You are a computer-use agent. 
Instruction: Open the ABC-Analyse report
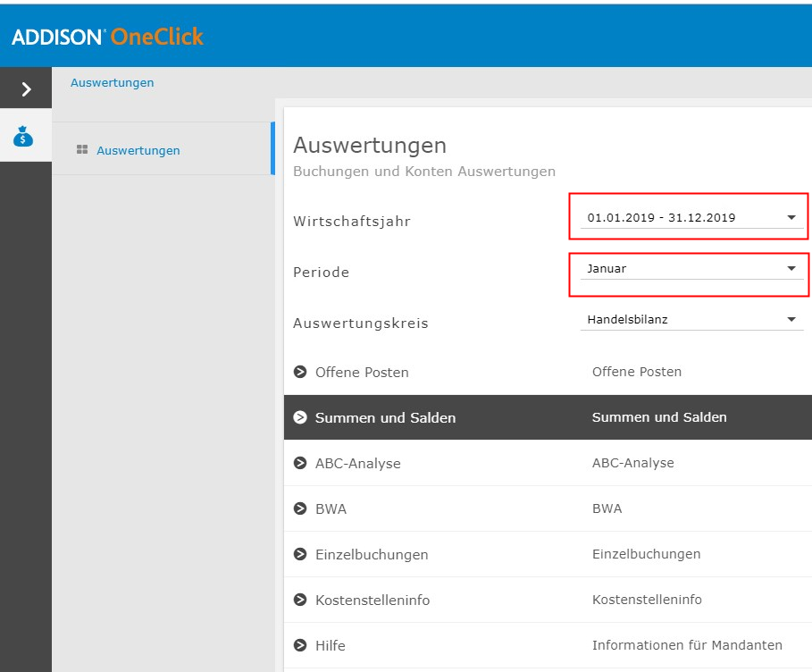click(x=358, y=464)
